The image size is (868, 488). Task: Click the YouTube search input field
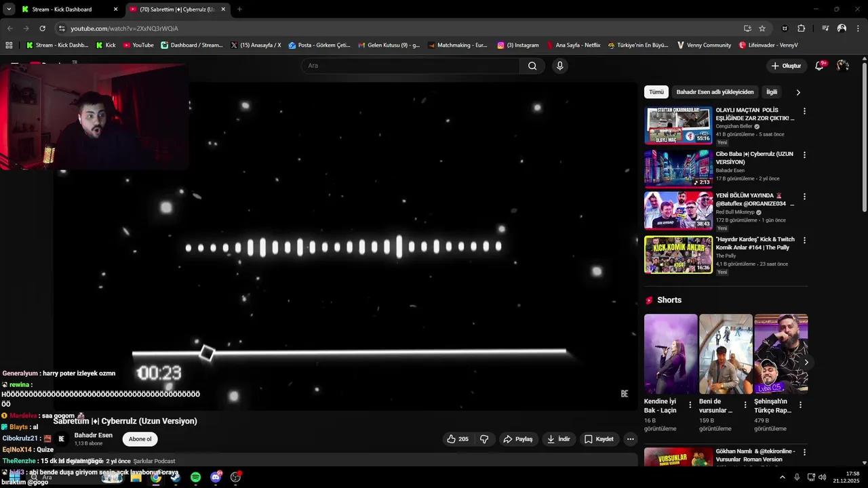tap(410, 66)
